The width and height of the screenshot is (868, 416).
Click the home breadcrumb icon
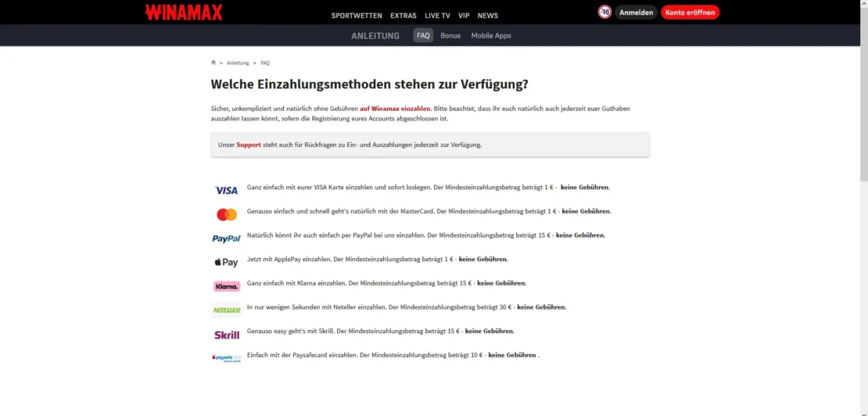pos(213,63)
